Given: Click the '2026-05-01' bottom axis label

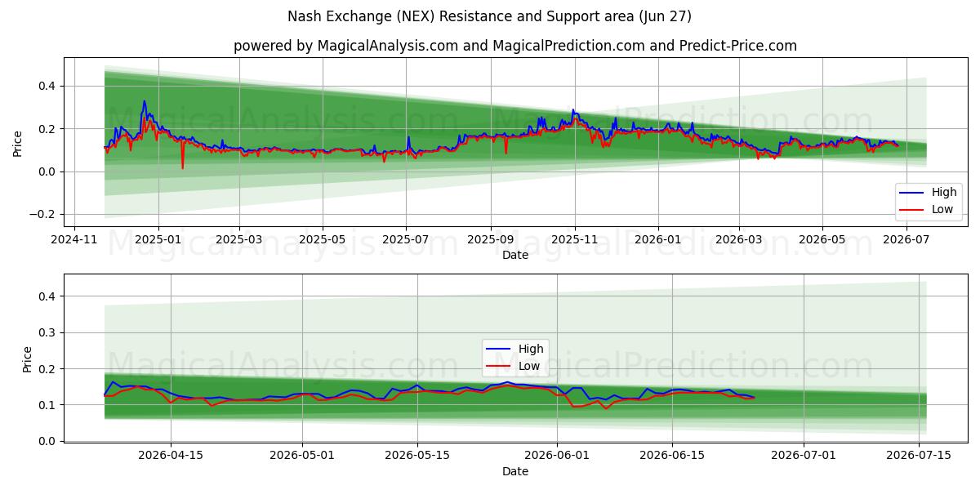Looking at the screenshot, I should pyautogui.click(x=302, y=456).
